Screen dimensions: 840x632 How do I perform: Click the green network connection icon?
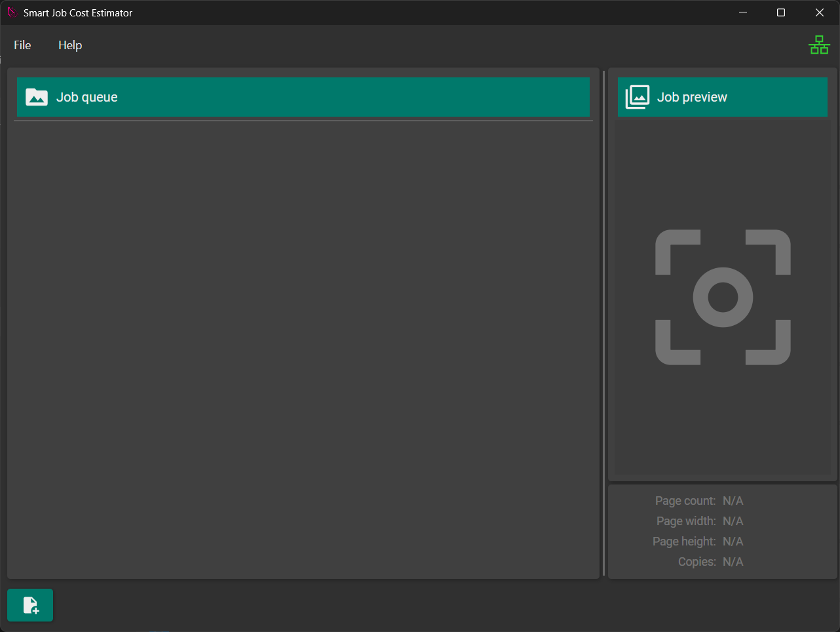coord(819,45)
